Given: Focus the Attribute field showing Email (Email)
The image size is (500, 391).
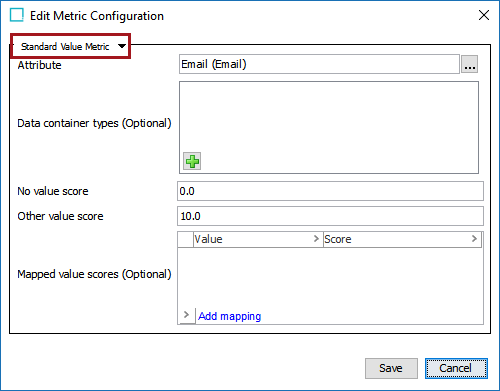Looking at the screenshot, I should point(319,64).
